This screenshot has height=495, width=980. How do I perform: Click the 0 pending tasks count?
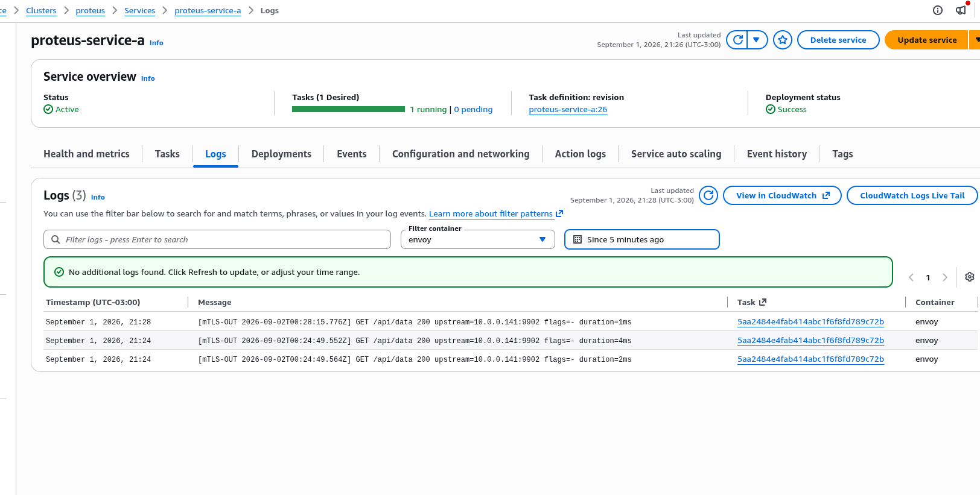point(473,110)
